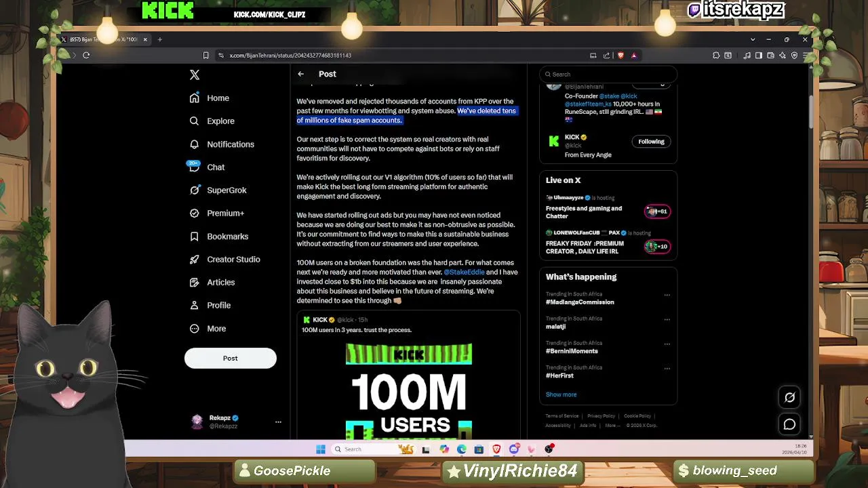Viewport: 868px width, 488px height.
Task: Open Brave browser from the taskbar
Action: (x=496, y=449)
